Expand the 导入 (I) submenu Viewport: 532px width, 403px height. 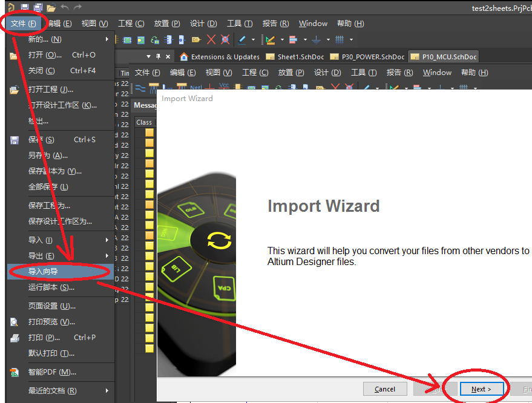[61, 240]
